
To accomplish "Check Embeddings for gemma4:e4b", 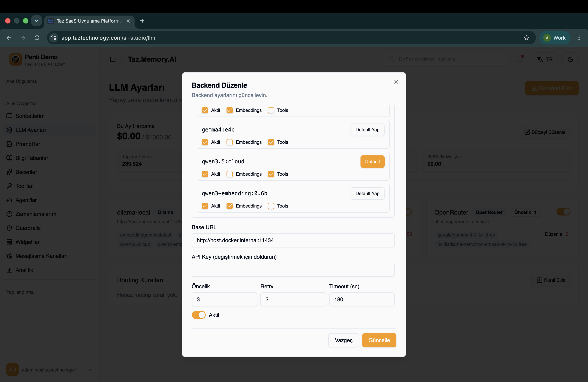I will click(x=229, y=142).
